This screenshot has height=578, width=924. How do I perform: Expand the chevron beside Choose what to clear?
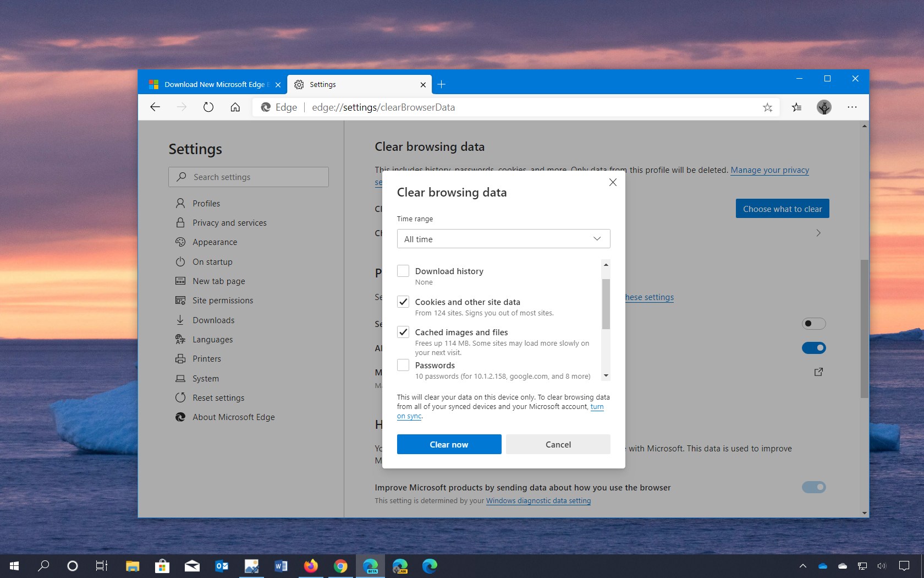coord(818,233)
